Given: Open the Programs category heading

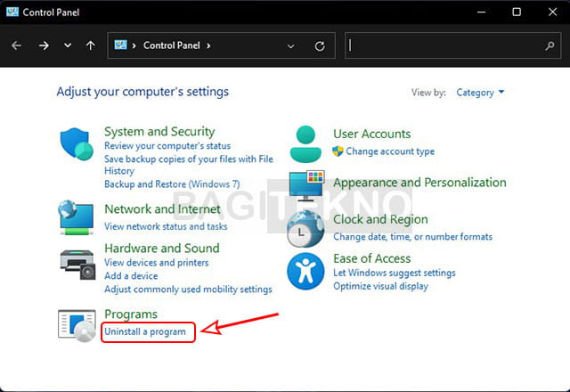Looking at the screenshot, I should [131, 314].
